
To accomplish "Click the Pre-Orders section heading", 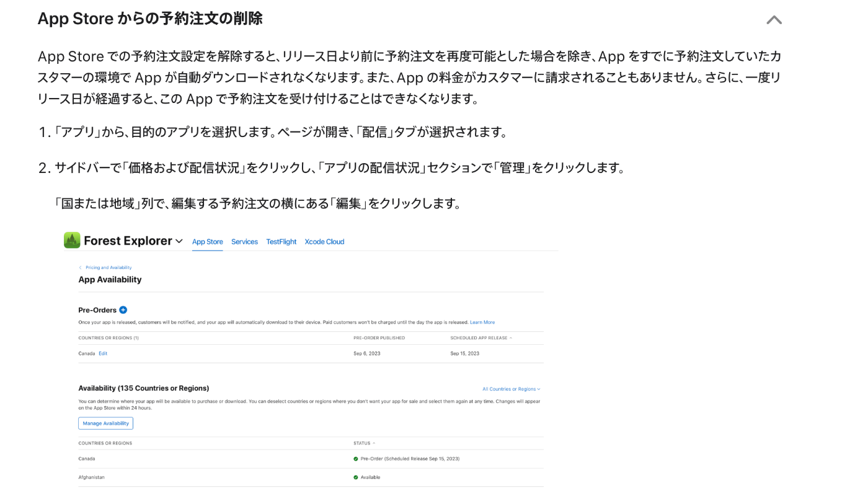I will tap(97, 310).
